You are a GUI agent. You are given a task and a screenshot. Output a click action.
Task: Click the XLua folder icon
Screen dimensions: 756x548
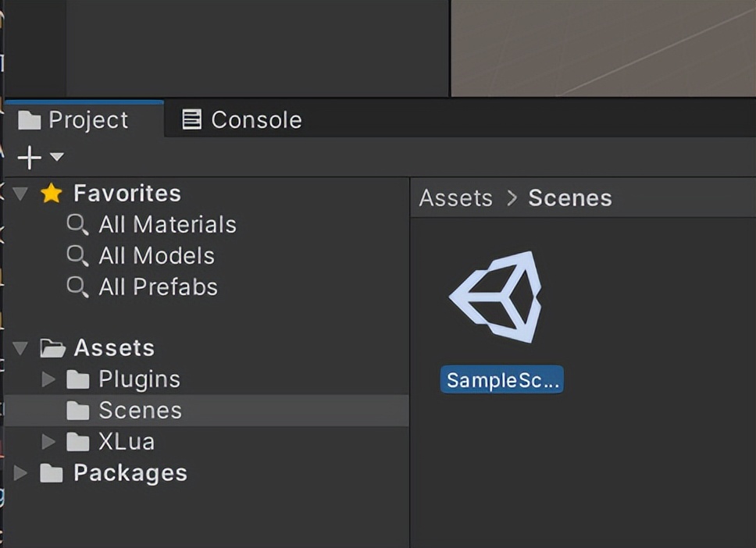[77, 442]
